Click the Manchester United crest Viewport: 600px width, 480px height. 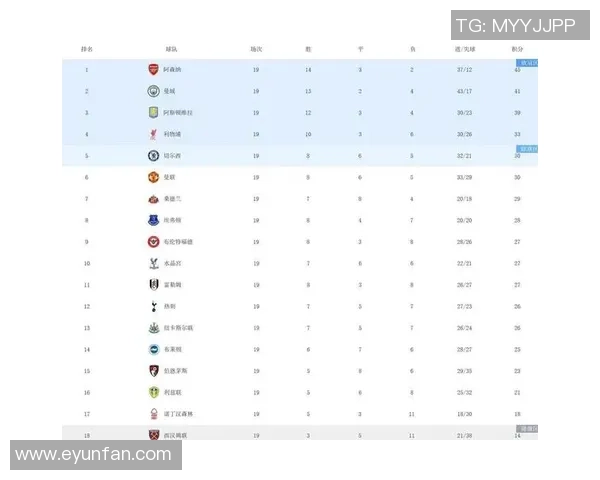pyautogui.click(x=153, y=177)
